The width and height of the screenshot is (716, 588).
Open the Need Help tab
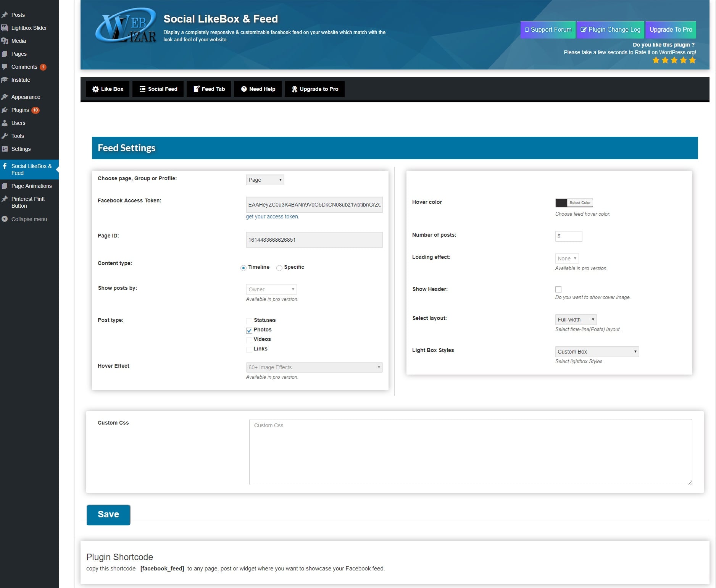coord(258,89)
